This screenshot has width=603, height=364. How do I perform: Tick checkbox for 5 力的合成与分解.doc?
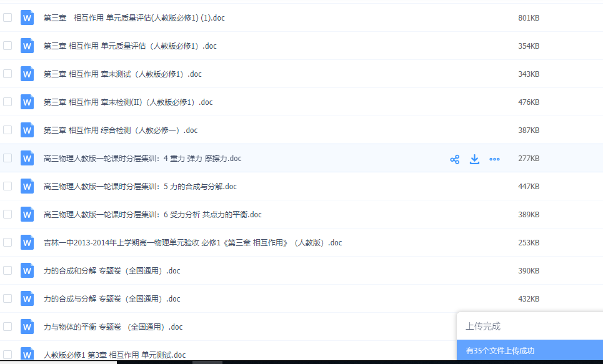[7, 185]
